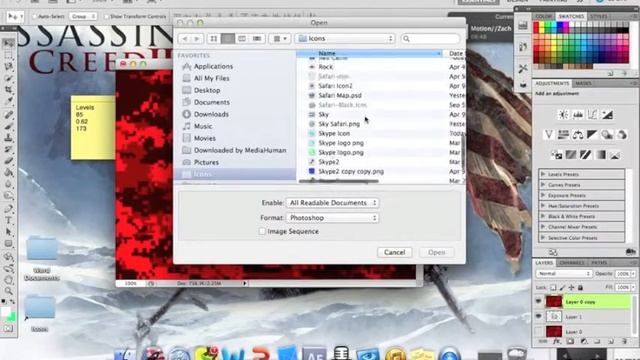
Task: Switch to the Paths tab
Action: coord(599,263)
